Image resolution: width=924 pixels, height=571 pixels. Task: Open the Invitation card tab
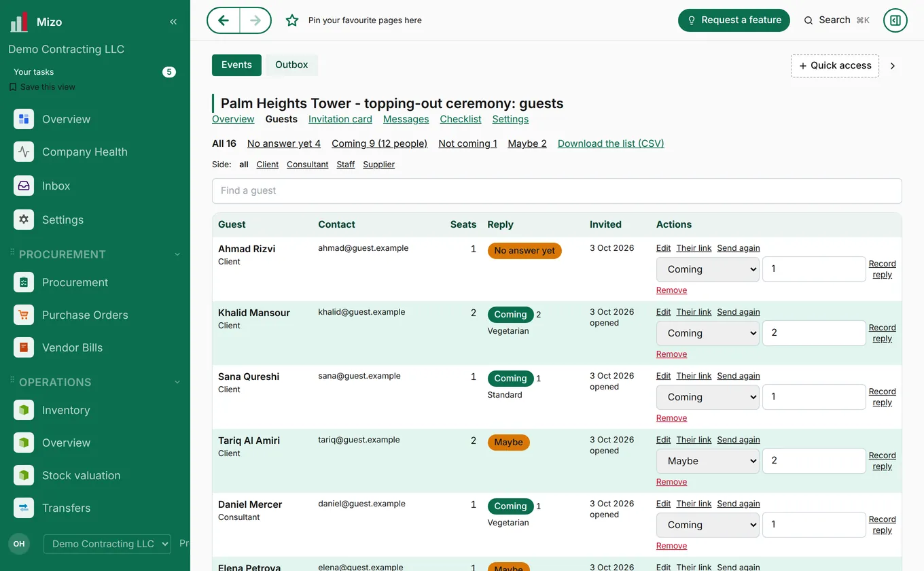pyautogui.click(x=340, y=119)
